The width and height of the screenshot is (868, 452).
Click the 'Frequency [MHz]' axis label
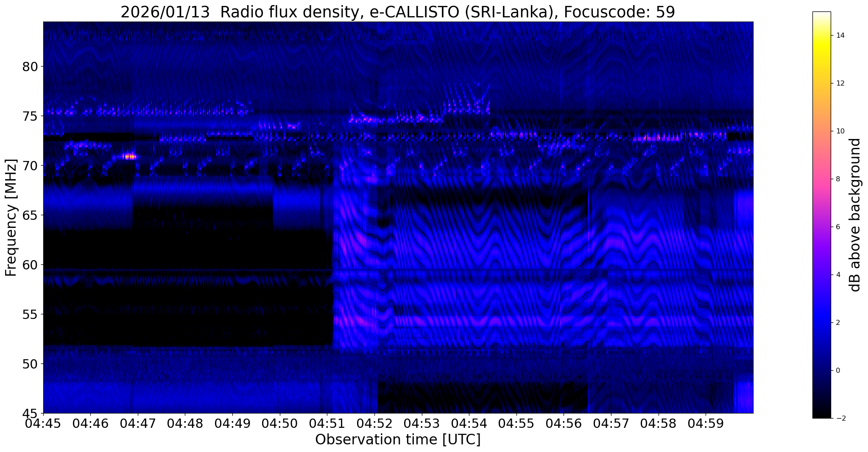coord(11,218)
